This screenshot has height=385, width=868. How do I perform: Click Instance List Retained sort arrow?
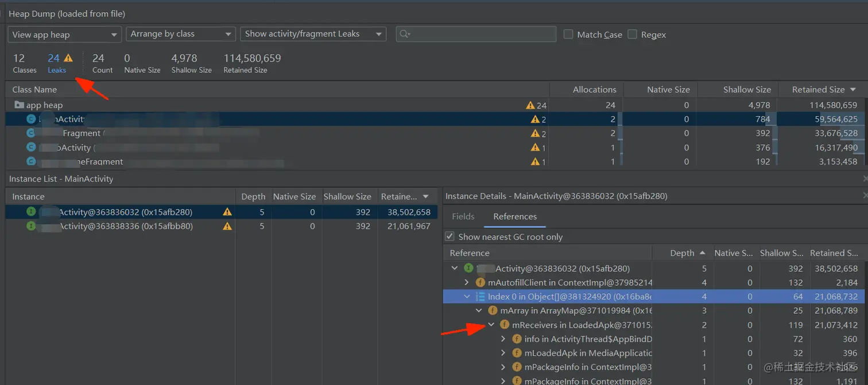tap(425, 197)
